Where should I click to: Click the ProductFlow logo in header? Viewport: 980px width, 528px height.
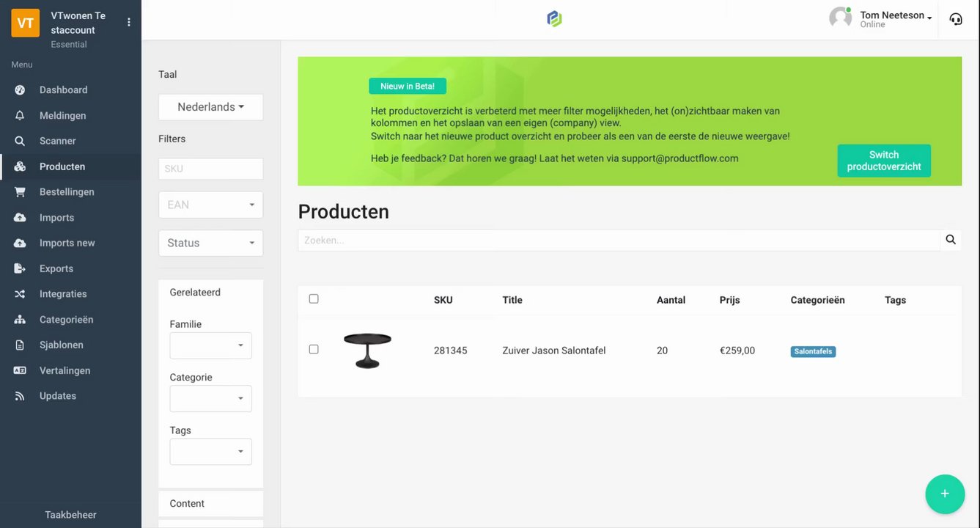555,18
